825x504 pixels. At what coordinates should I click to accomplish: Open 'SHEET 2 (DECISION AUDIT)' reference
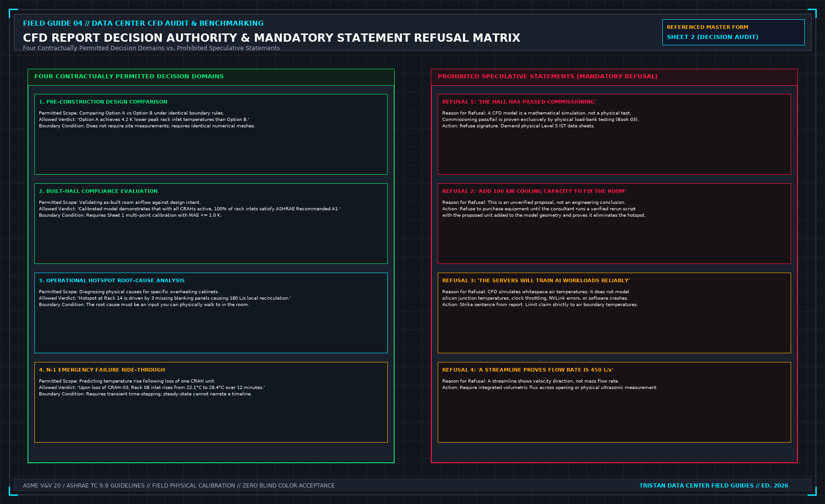(x=712, y=37)
